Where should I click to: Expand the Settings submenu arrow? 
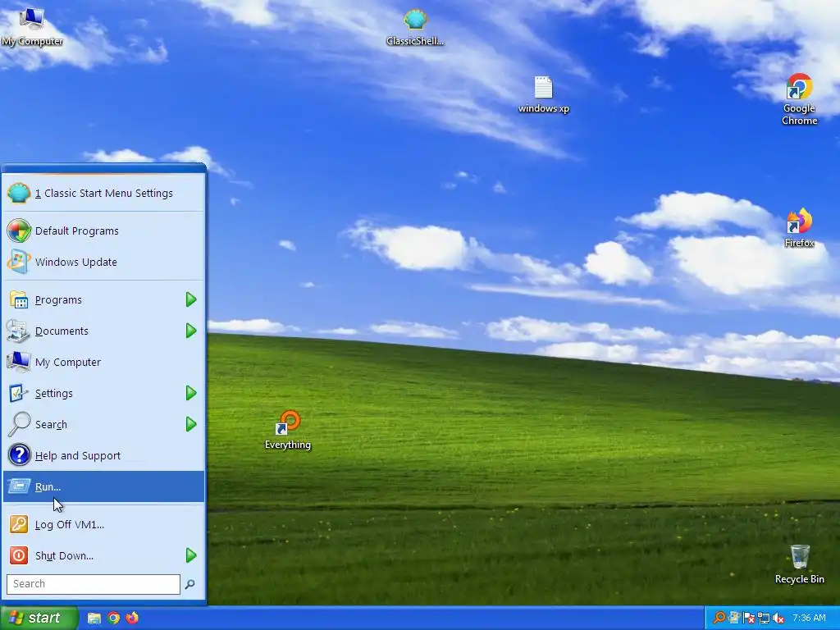click(x=191, y=393)
